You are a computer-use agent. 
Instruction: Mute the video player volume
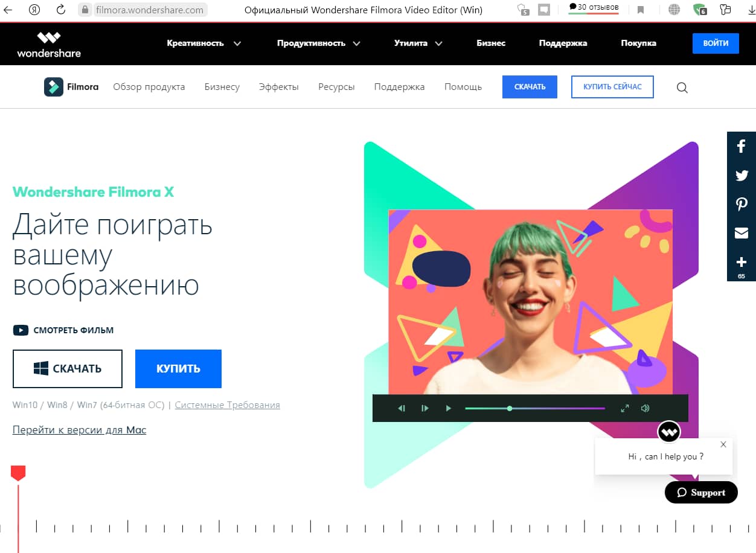pos(645,408)
